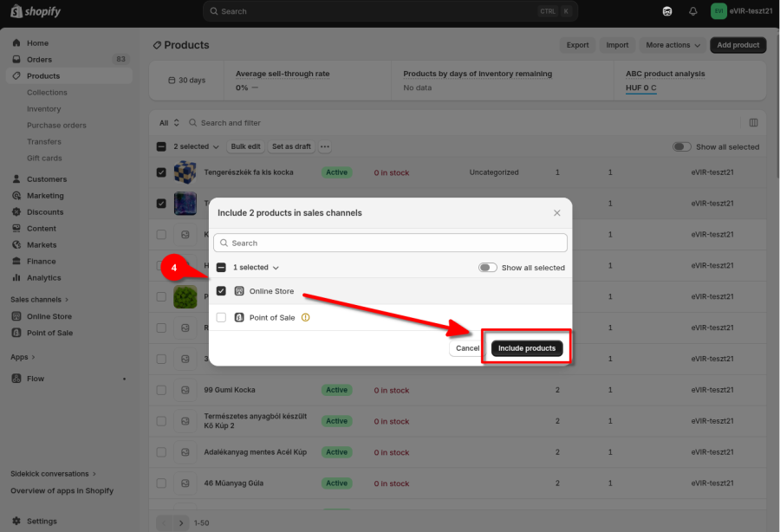This screenshot has width=780, height=532.
Task: Open Overview of apps in Shopify
Action: (x=62, y=490)
